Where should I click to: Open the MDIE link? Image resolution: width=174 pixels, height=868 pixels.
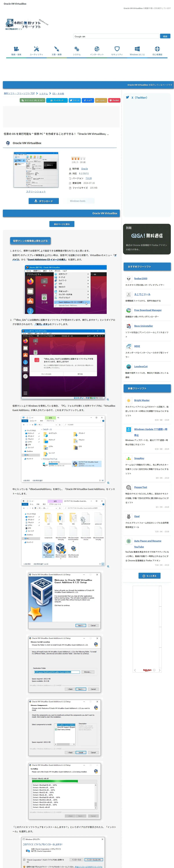(x=137, y=346)
